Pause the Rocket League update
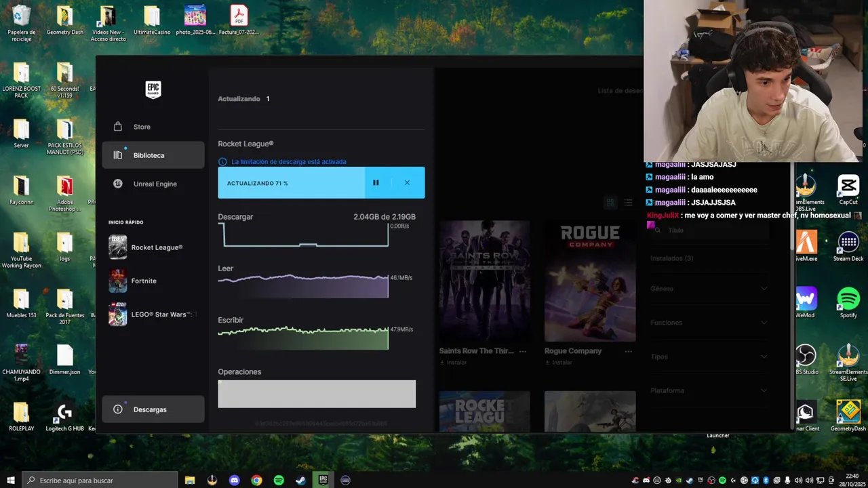Image resolution: width=868 pixels, height=488 pixels. coord(376,183)
